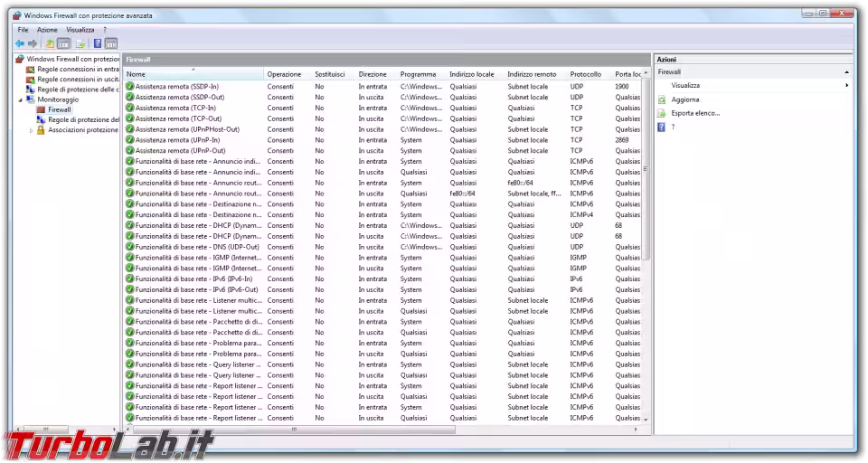Click the padlock icon of Associazioni protezione

pos(42,129)
